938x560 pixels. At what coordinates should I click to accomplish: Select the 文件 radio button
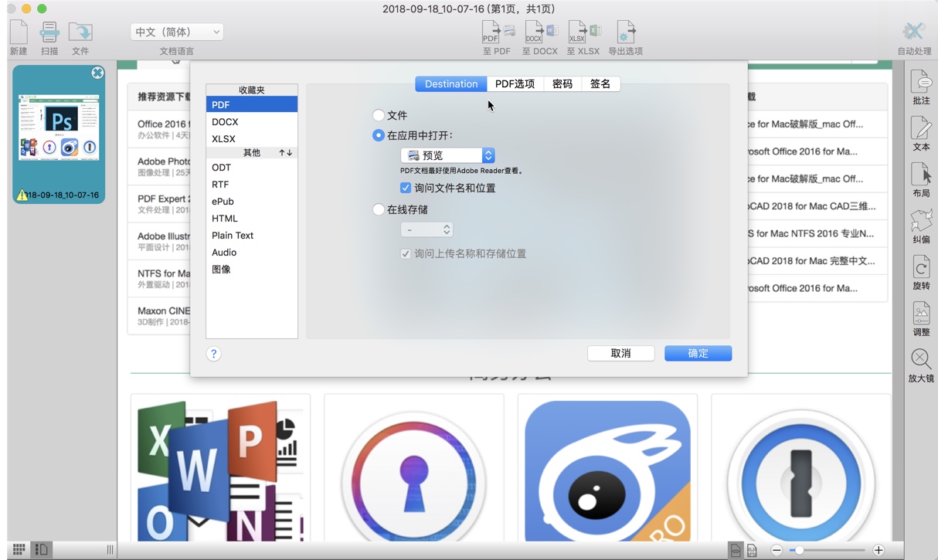click(x=379, y=114)
